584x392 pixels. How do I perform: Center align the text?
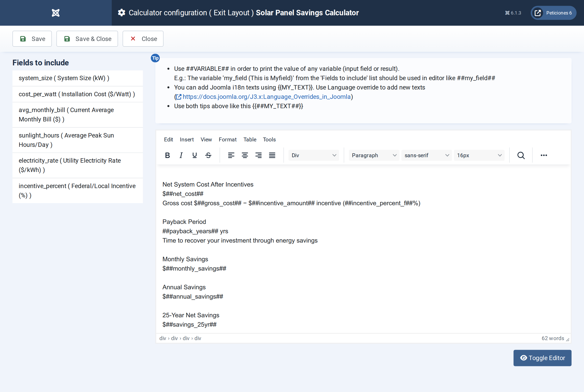tap(245, 155)
